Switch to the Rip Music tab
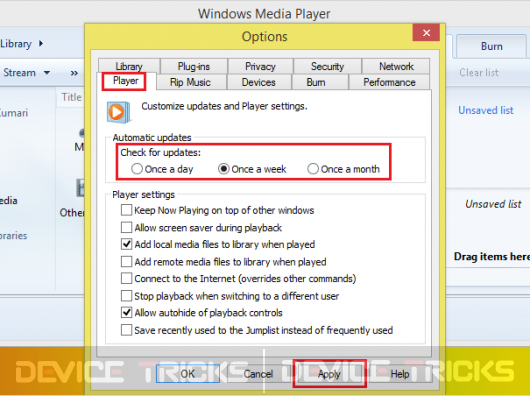 pyautogui.click(x=190, y=82)
